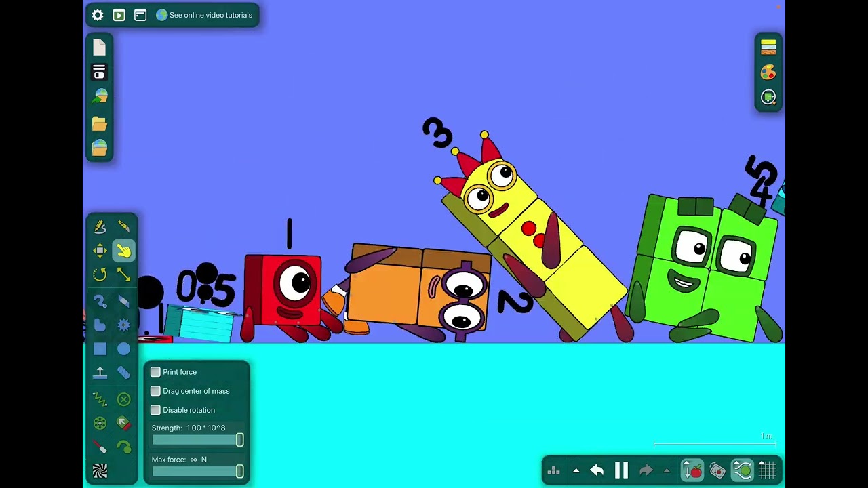Viewport: 868px width, 488px height.
Task: Select the Scale tool
Action: pos(123,274)
